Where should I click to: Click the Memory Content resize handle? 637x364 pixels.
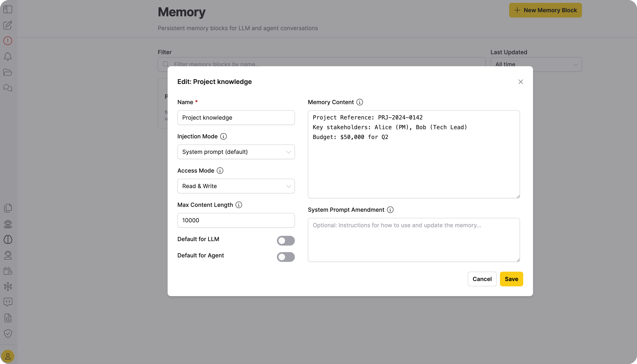click(x=518, y=196)
